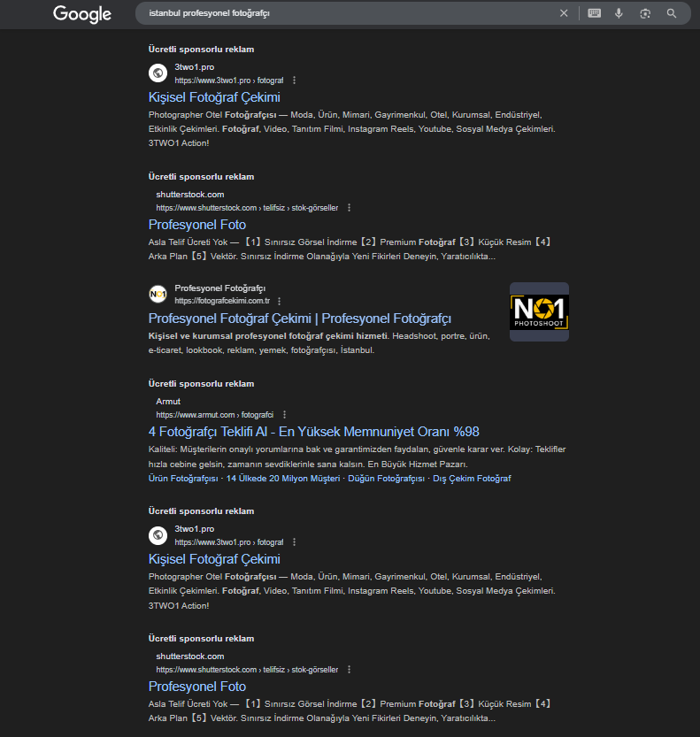Open 'Dış Çekim Fotoğraf' sitelink
This screenshot has width=700, height=737.
(x=472, y=479)
